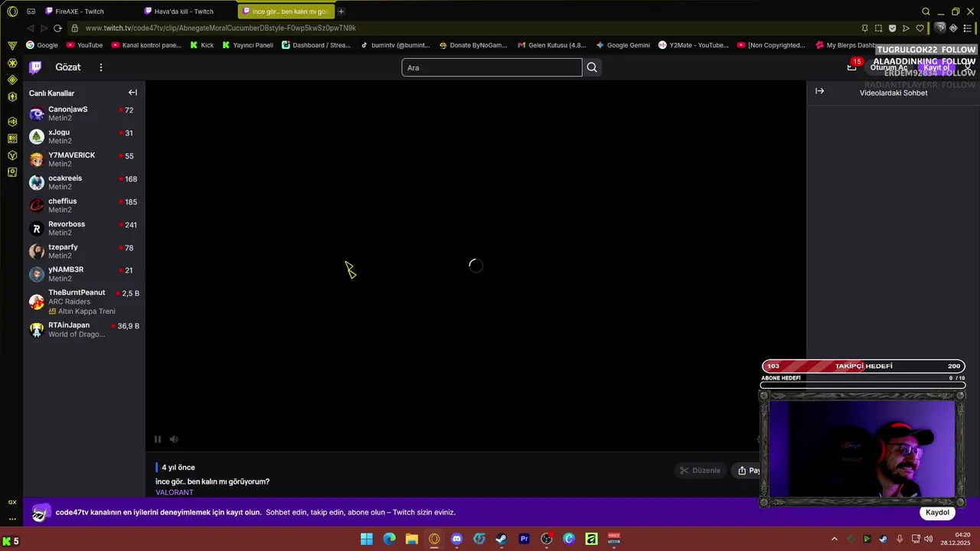
Task: Open a new browser tab
Action: [x=341, y=11]
